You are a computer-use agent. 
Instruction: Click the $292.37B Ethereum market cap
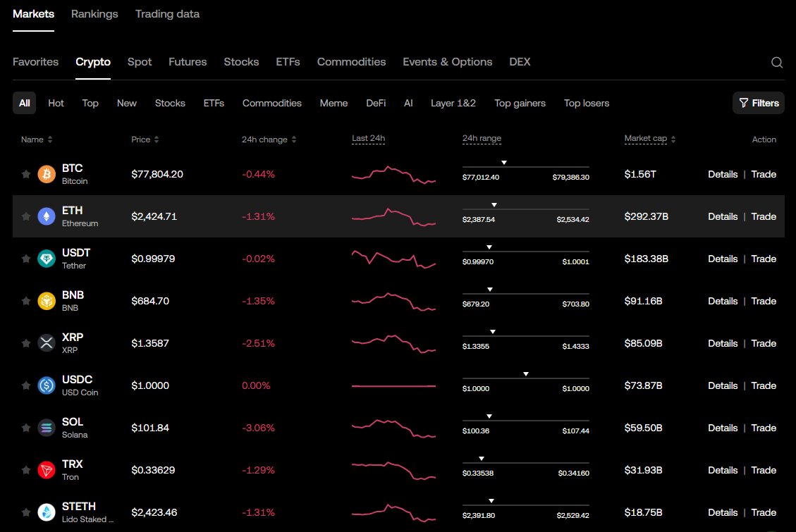tap(647, 216)
